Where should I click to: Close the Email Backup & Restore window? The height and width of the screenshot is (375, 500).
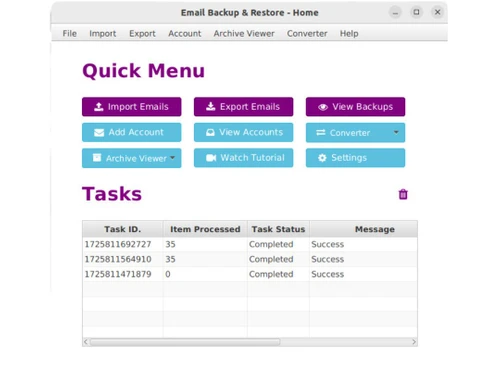coord(437,12)
